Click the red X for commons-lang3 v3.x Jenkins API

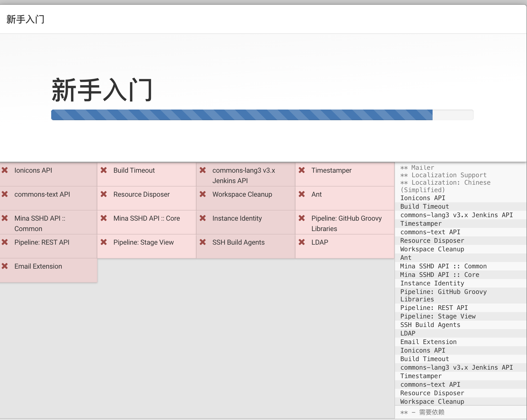[x=203, y=170]
